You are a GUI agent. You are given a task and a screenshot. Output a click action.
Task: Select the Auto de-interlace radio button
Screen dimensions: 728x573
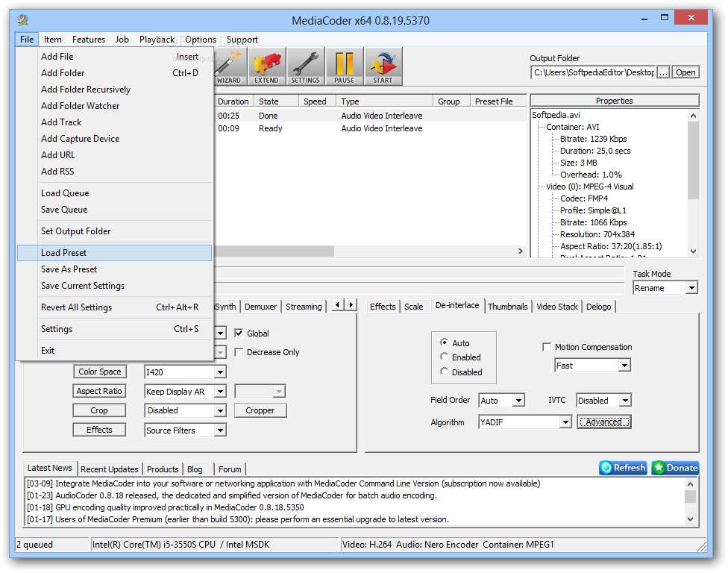coord(444,342)
